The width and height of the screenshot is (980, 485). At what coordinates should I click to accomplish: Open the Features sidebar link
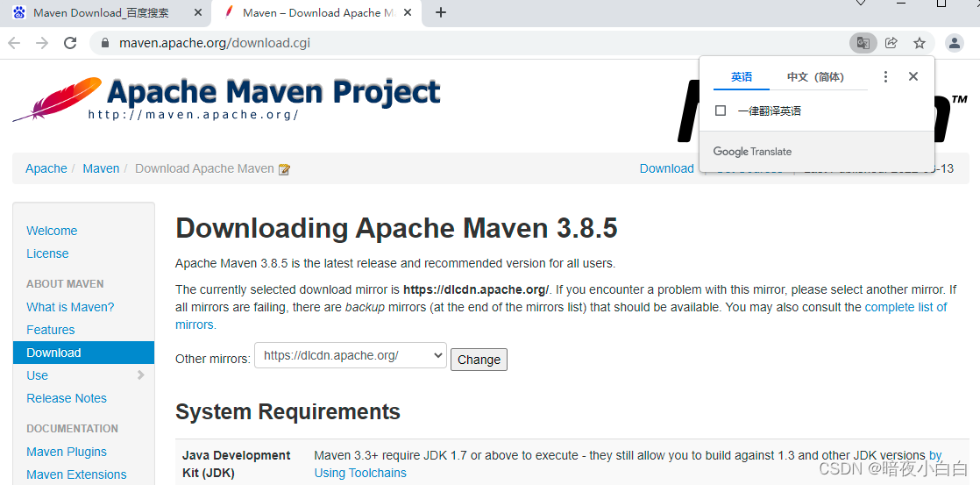point(51,330)
